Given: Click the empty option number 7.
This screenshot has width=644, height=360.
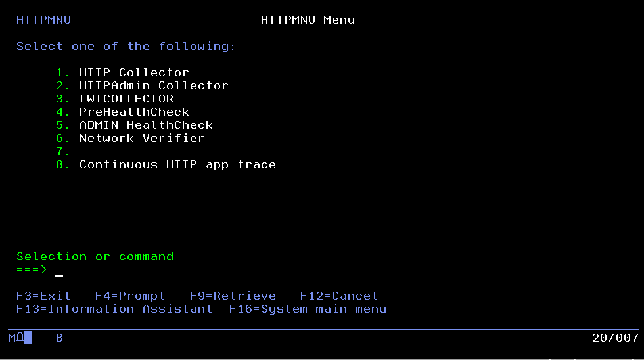Looking at the screenshot, I should coord(63,152).
